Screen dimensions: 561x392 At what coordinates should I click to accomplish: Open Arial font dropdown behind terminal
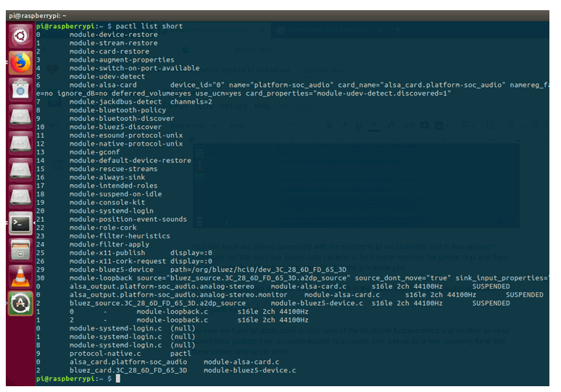(252, 125)
